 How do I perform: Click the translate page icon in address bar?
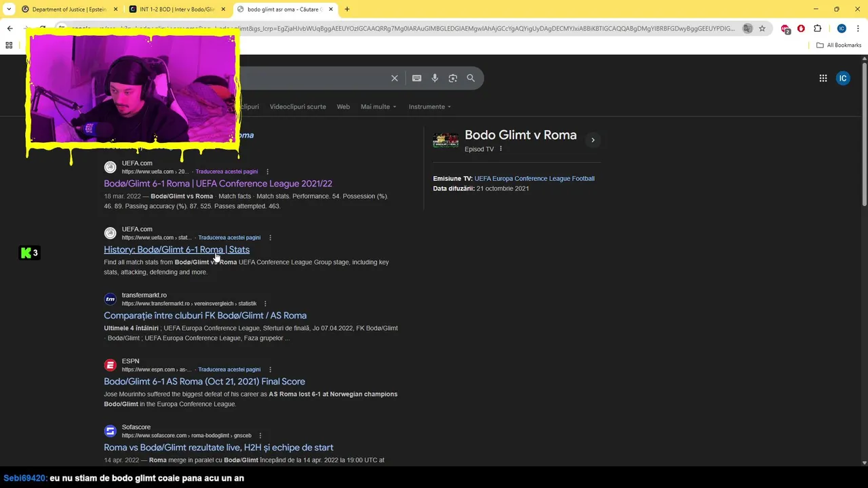(x=747, y=28)
